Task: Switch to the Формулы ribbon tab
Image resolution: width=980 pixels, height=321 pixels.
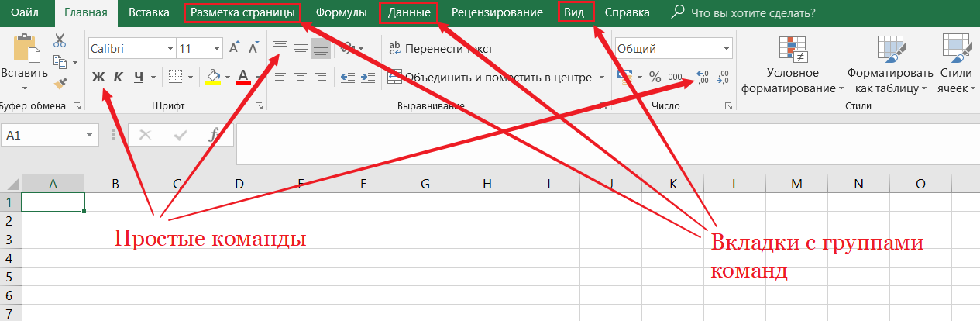Action: coord(341,12)
